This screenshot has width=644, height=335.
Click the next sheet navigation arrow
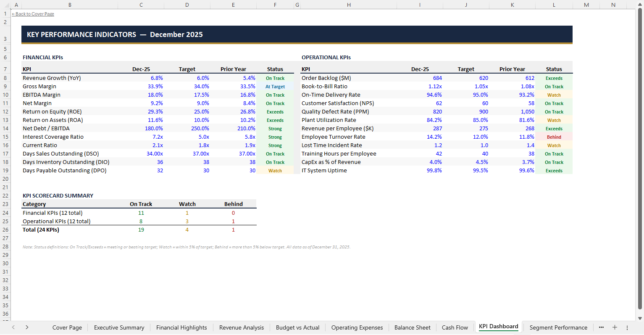click(x=26, y=327)
